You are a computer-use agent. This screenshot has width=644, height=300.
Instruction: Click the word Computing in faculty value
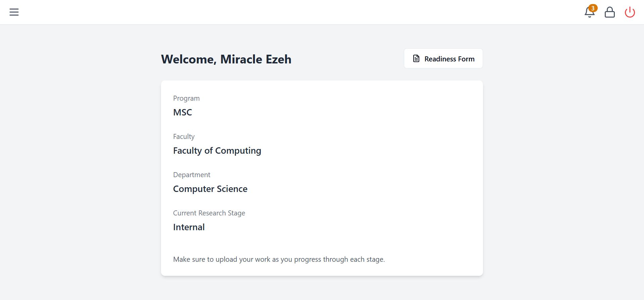click(238, 151)
